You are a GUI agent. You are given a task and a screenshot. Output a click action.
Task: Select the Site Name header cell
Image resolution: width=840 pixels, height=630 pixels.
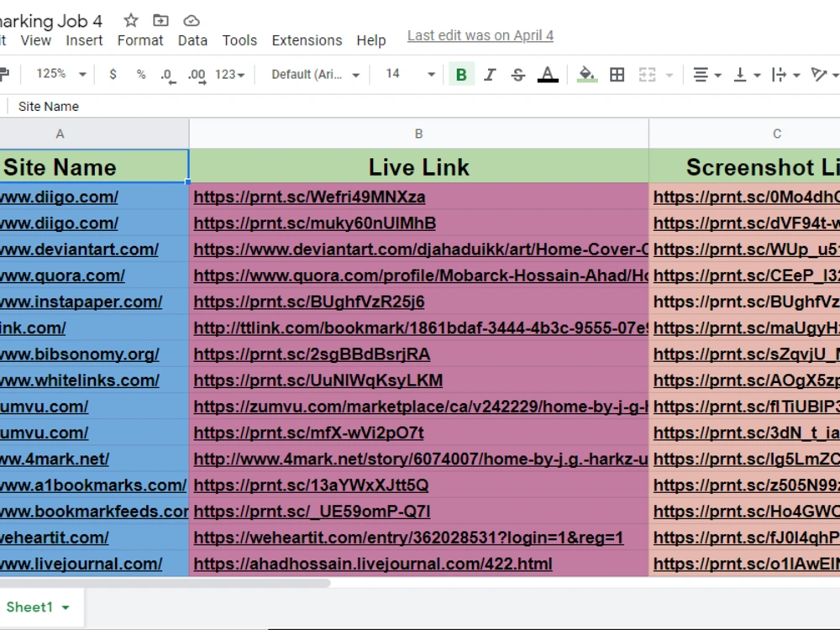[x=94, y=166]
